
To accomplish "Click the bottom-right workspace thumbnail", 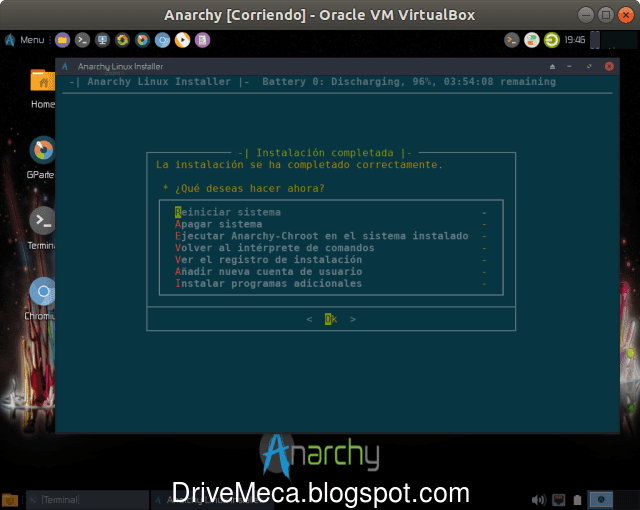I will 601,500.
